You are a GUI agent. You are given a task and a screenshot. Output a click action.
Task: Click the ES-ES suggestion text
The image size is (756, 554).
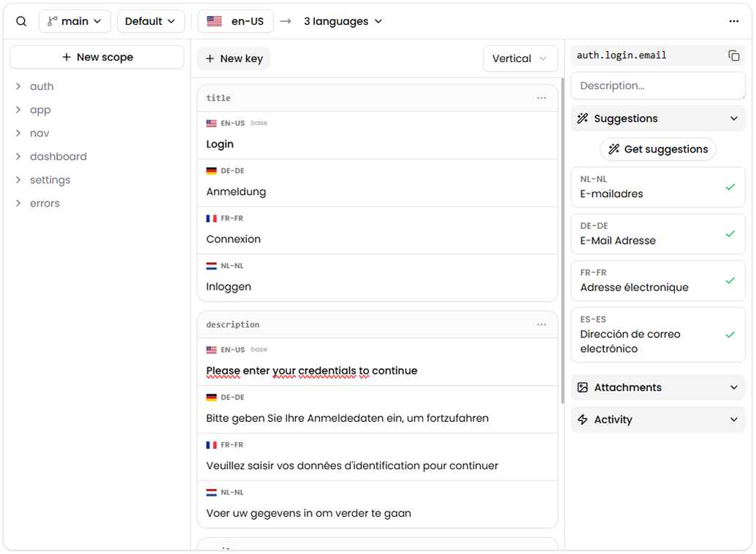coord(630,342)
